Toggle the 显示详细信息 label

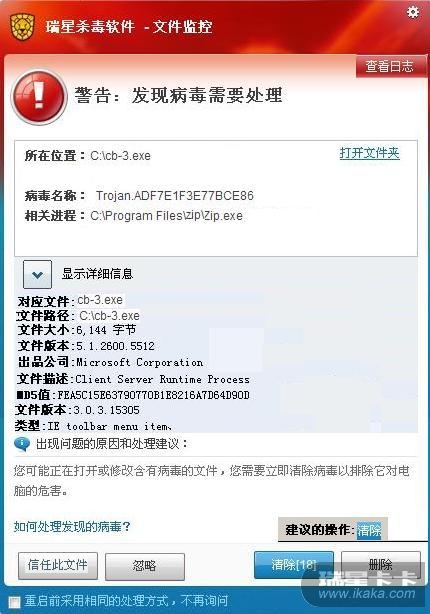[97, 274]
